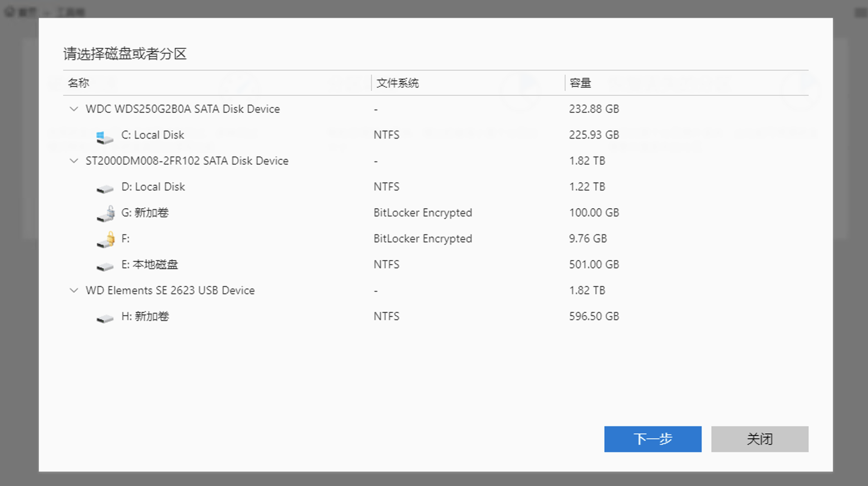
Task: Click the C: Local Disk Windows drive icon
Action: (105, 136)
